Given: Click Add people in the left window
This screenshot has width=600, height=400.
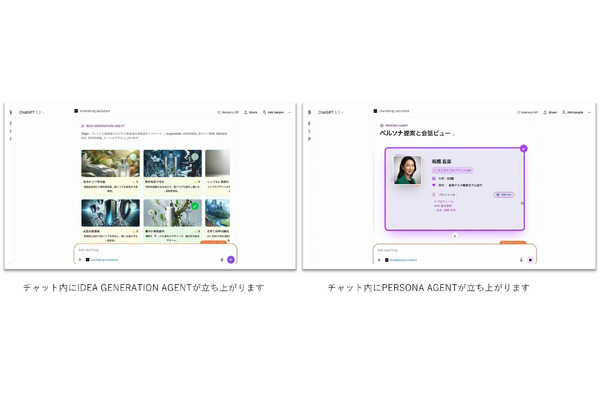Looking at the screenshot, I should pyautogui.click(x=274, y=113).
